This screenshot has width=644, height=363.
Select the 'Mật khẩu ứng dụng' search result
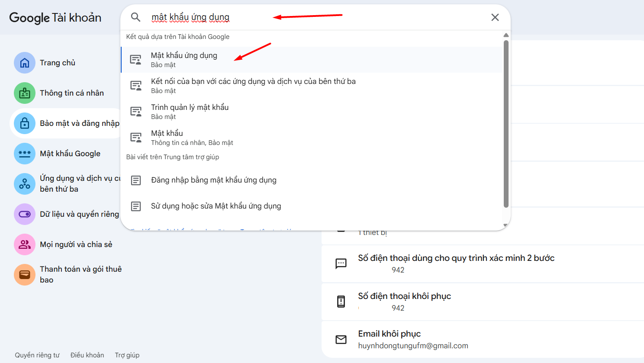click(x=312, y=60)
